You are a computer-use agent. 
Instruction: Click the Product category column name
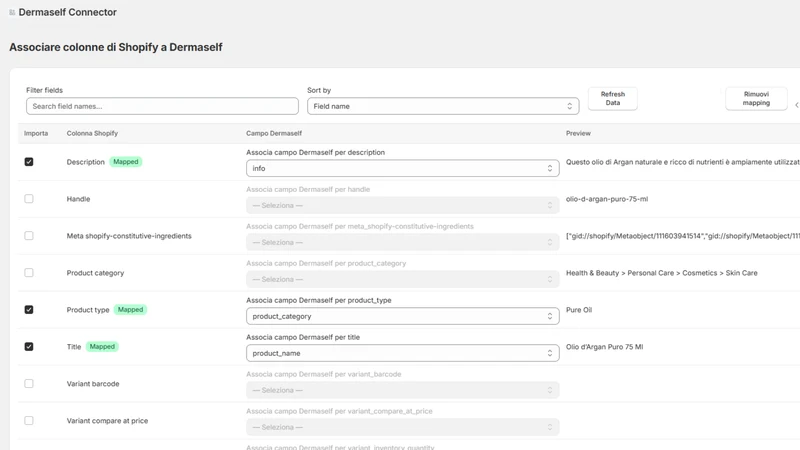pyautogui.click(x=95, y=273)
